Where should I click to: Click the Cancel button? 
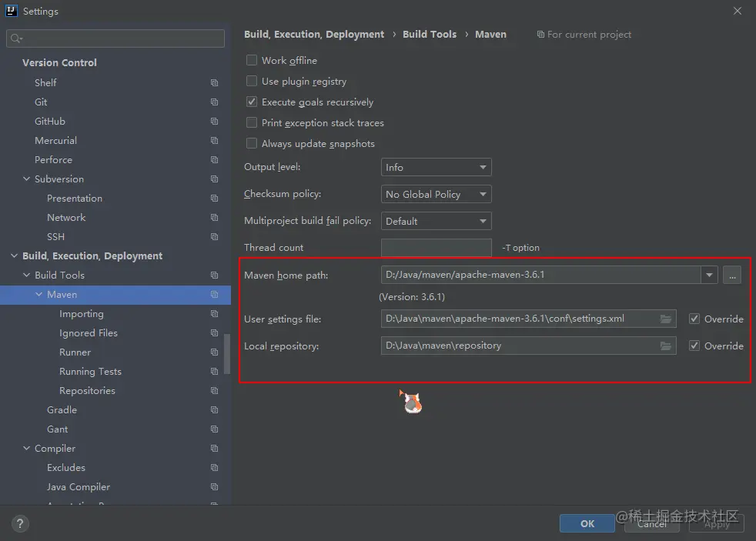click(x=651, y=523)
